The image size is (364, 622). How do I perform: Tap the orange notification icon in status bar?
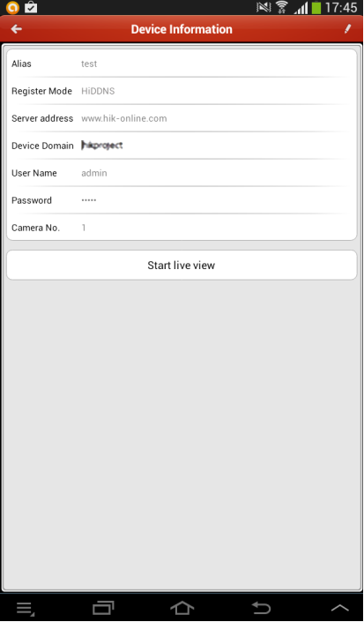tap(12, 7)
